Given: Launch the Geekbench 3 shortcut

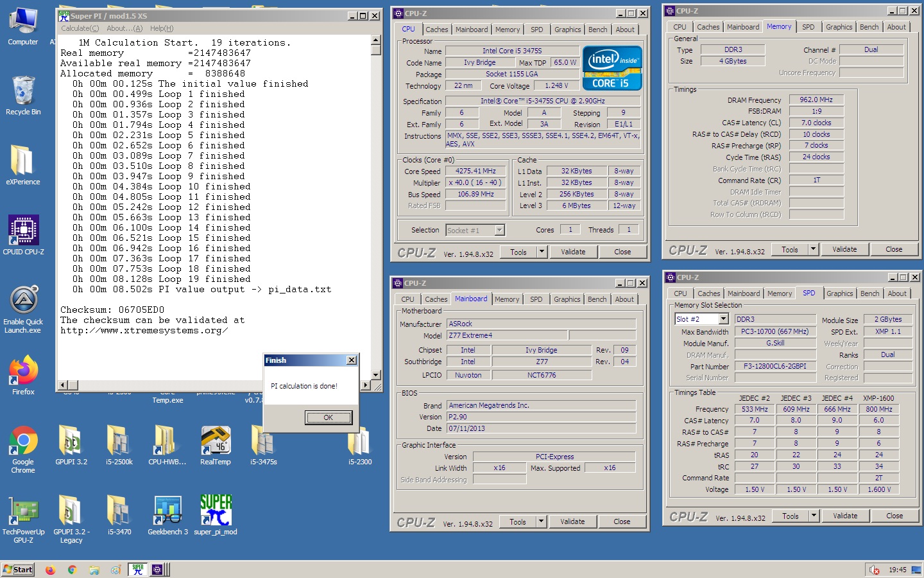Looking at the screenshot, I should click(x=167, y=515).
